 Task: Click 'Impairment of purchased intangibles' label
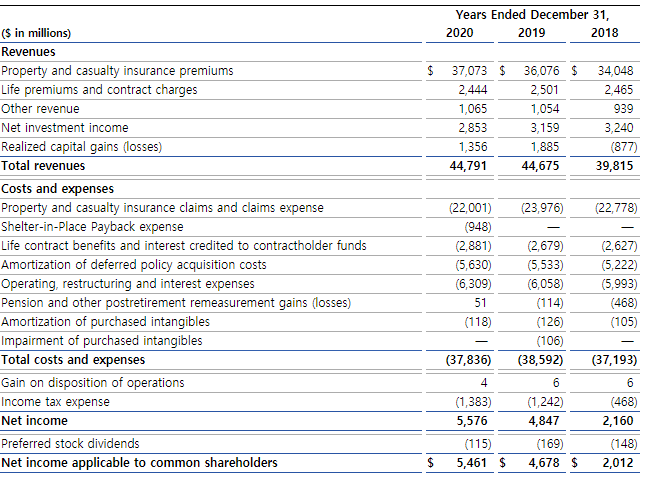coord(102,341)
